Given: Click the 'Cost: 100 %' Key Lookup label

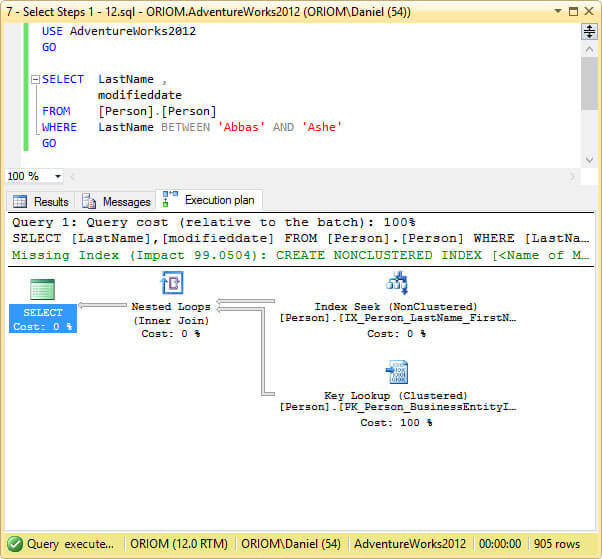Looking at the screenshot, I should click(396, 423).
